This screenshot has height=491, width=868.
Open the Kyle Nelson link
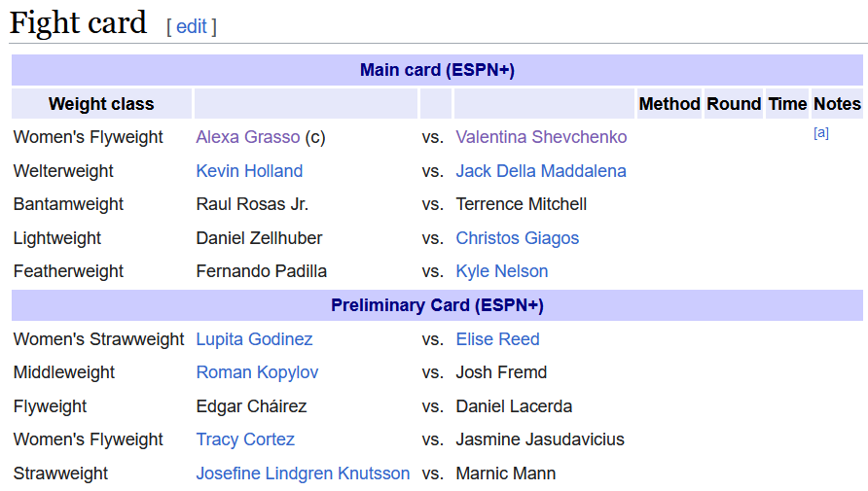(x=501, y=271)
